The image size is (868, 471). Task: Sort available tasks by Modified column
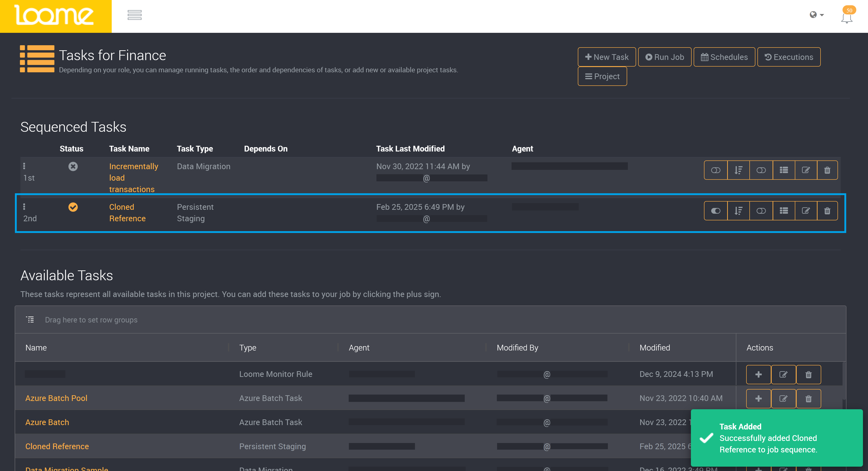pyautogui.click(x=655, y=348)
